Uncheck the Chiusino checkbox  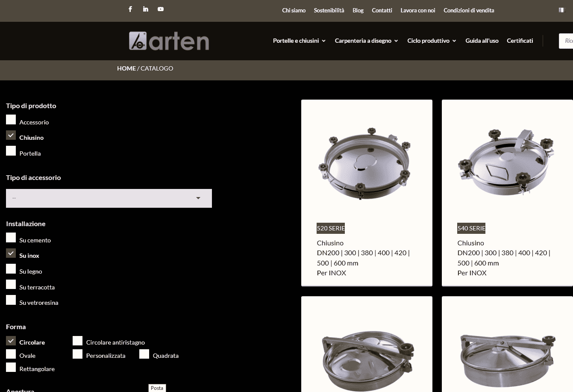(x=11, y=136)
